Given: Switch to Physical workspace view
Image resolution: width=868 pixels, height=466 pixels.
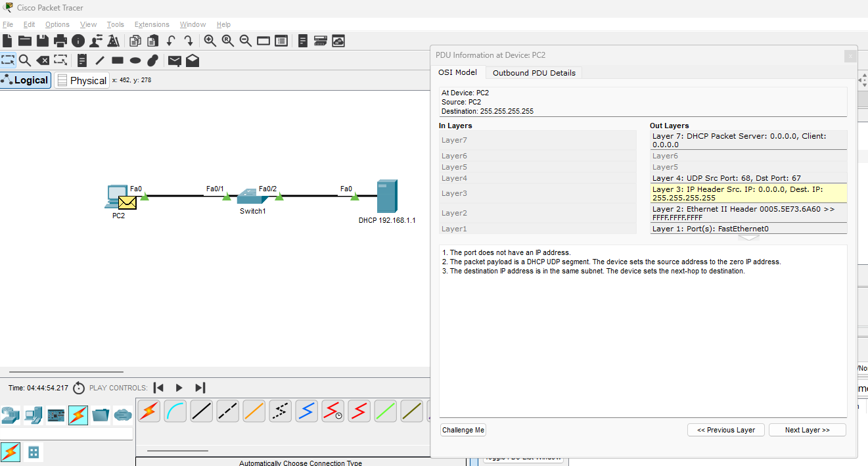Looking at the screenshot, I should pyautogui.click(x=82, y=80).
